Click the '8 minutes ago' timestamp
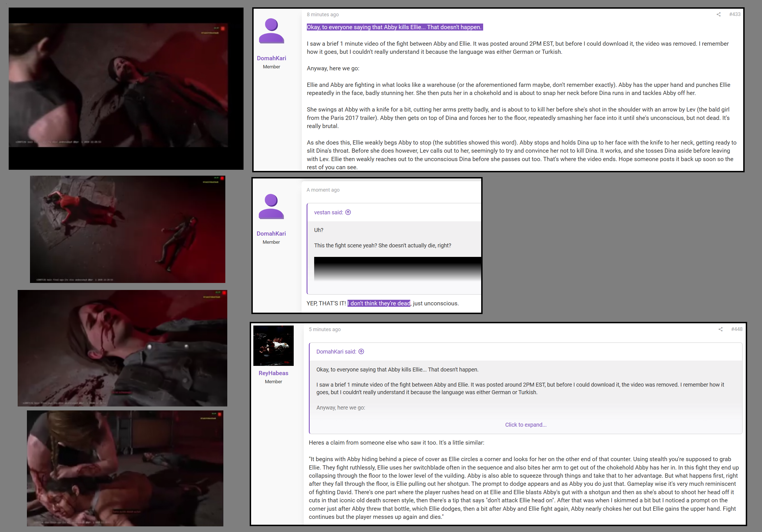Image resolution: width=762 pixels, height=532 pixels. pos(323,14)
